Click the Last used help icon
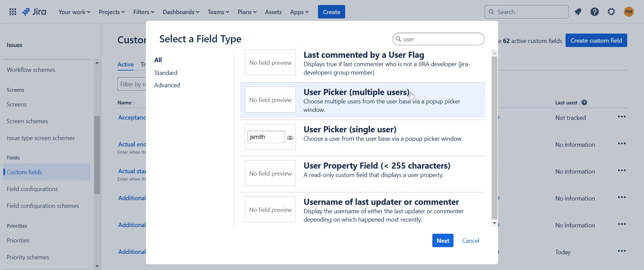 click(584, 103)
